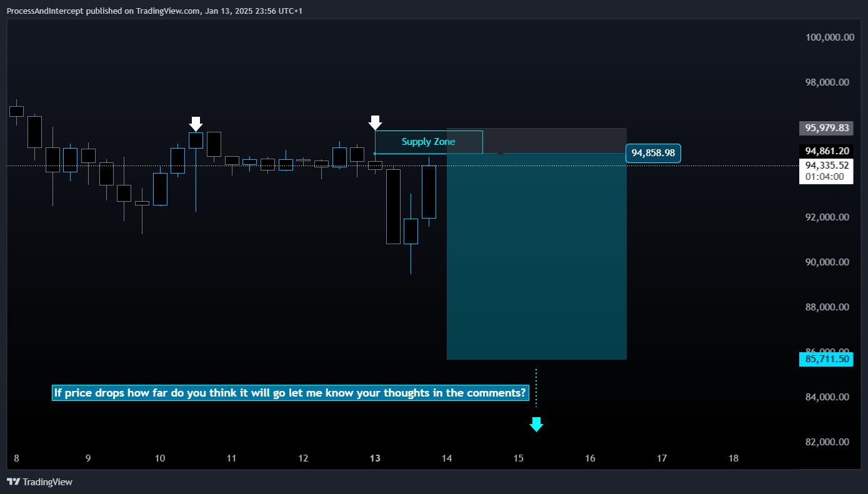Click the 92,000.00 price scale value
The height and width of the screenshot is (494, 868).
827,217
